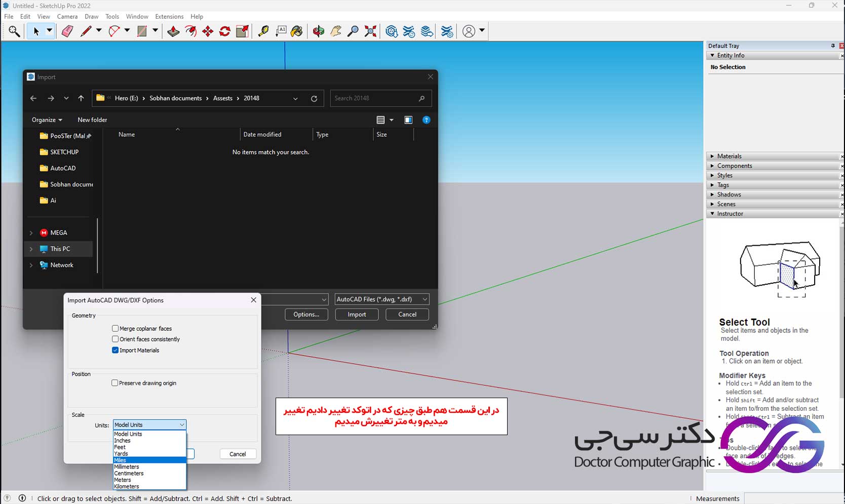The height and width of the screenshot is (504, 845).
Task: Expand the This PC tree node
Action: click(31, 249)
